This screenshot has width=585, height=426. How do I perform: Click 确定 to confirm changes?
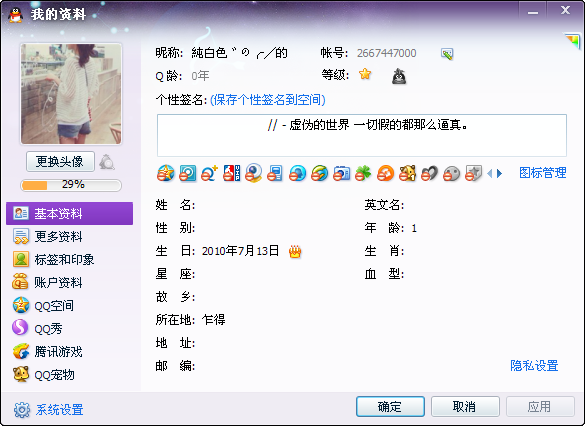390,406
